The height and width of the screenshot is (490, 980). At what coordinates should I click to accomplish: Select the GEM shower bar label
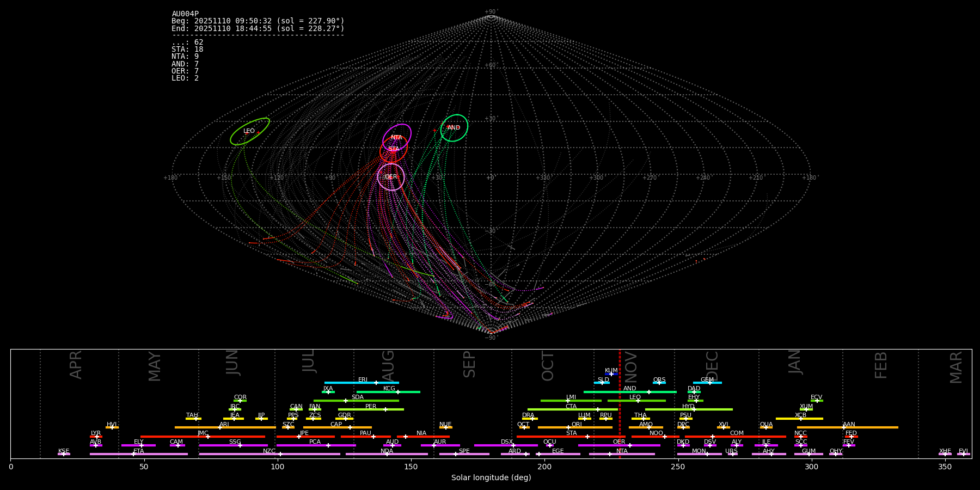point(707,380)
